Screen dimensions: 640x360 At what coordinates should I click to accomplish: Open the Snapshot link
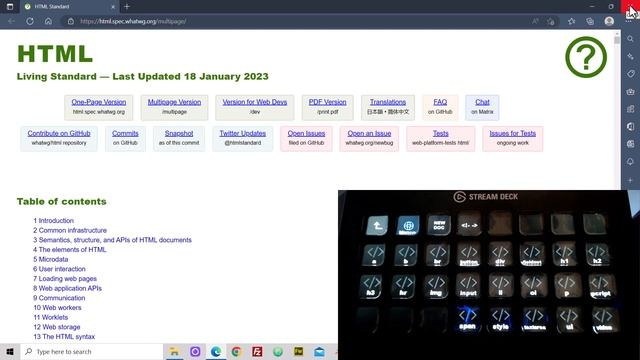point(179,133)
